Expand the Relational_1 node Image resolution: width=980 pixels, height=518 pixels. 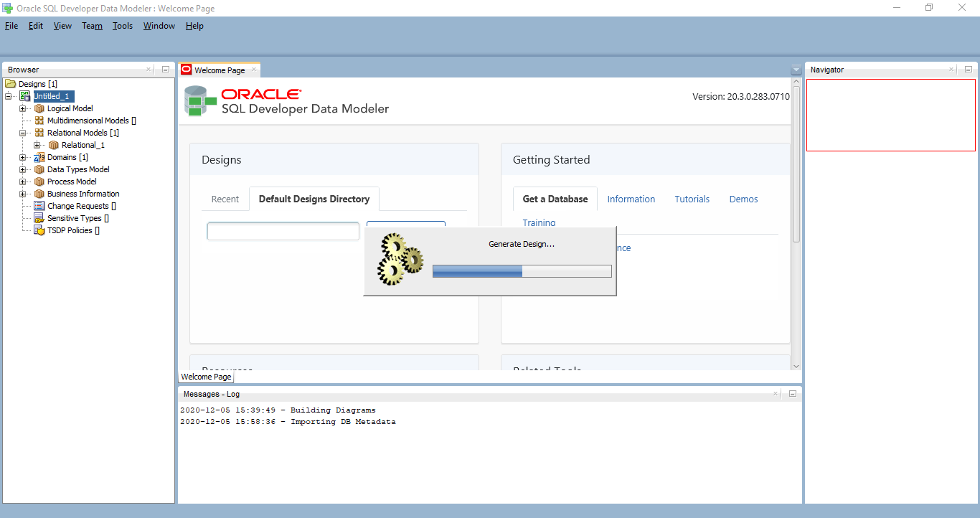(37, 145)
